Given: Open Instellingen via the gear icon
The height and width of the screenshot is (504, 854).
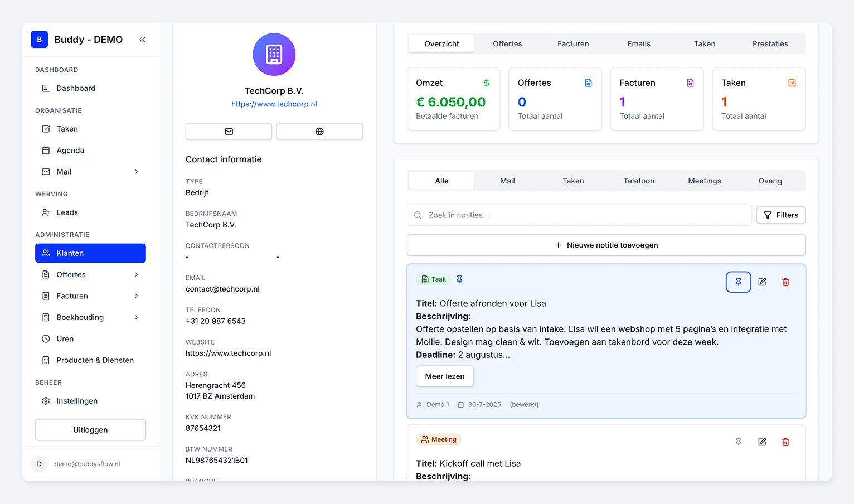Looking at the screenshot, I should [x=46, y=400].
